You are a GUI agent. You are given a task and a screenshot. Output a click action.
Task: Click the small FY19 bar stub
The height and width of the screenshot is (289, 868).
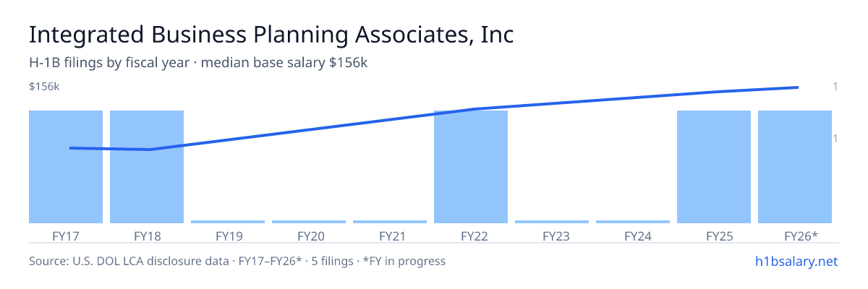tap(228, 222)
